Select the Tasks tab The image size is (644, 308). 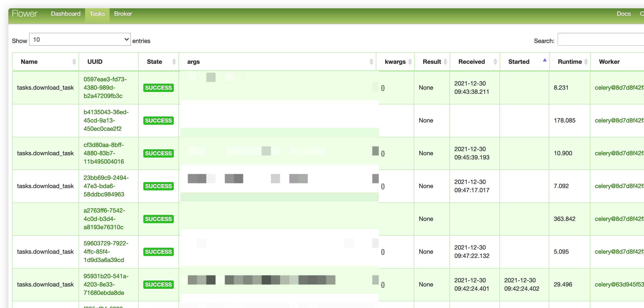pos(97,14)
